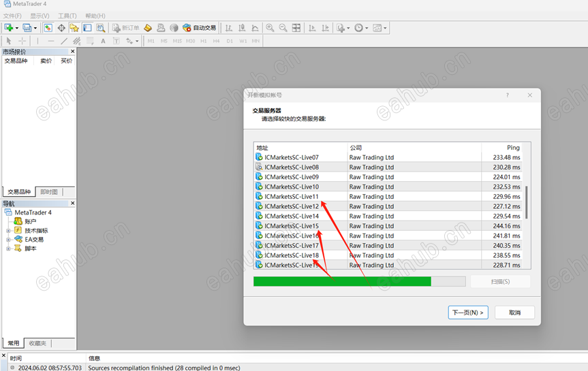Viewport: 588px width, 371px height.
Task: Select the text A tool
Action: 103,41
